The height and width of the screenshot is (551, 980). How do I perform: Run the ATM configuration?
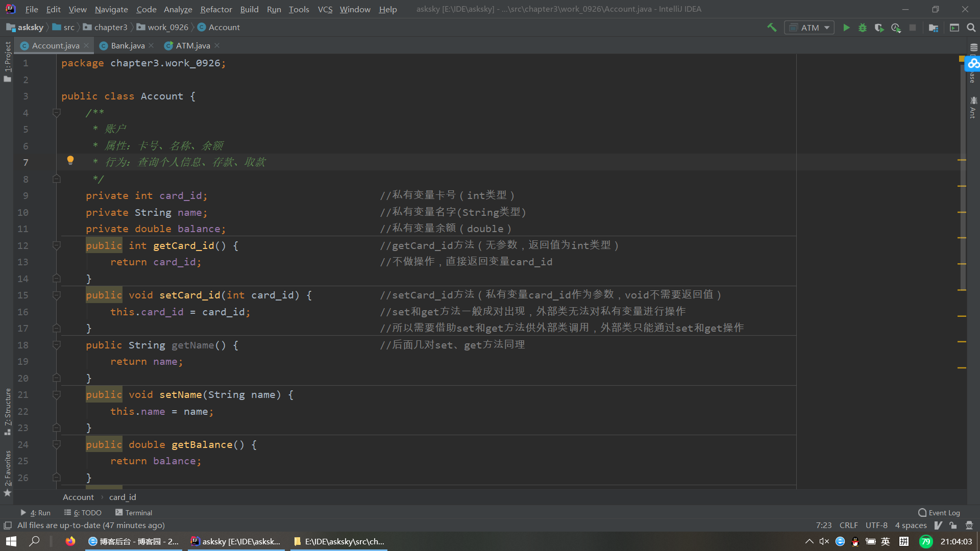tap(846, 28)
